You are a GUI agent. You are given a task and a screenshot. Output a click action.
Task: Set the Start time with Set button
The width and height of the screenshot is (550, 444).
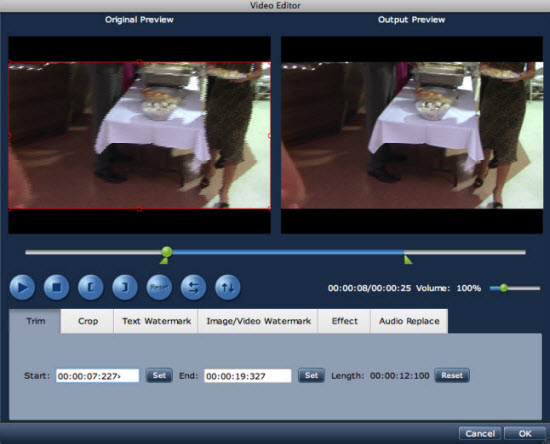pyautogui.click(x=159, y=376)
